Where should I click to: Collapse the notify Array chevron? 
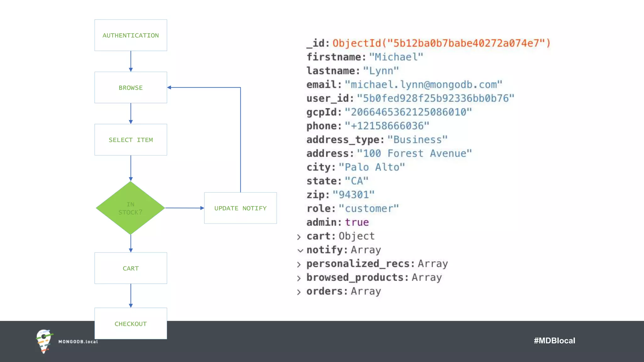300,250
